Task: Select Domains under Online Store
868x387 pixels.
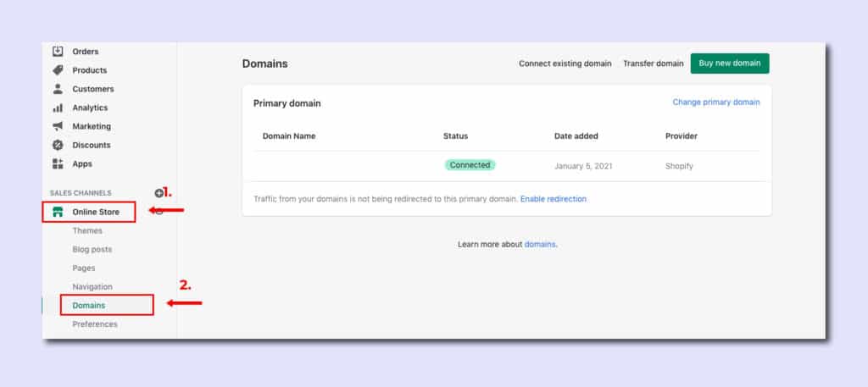Action: [x=88, y=305]
